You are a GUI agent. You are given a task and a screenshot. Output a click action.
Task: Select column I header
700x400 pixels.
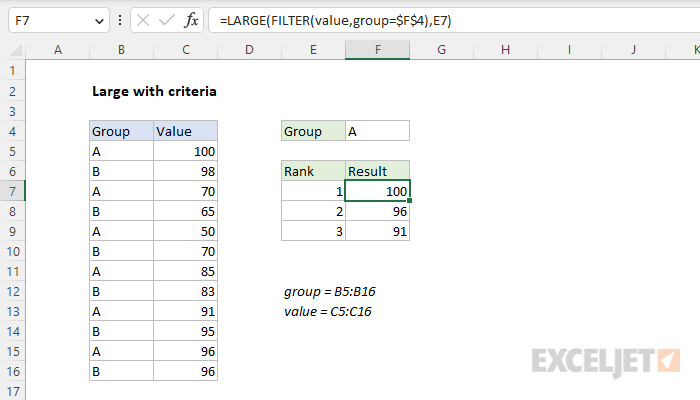[x=569, y=50]
